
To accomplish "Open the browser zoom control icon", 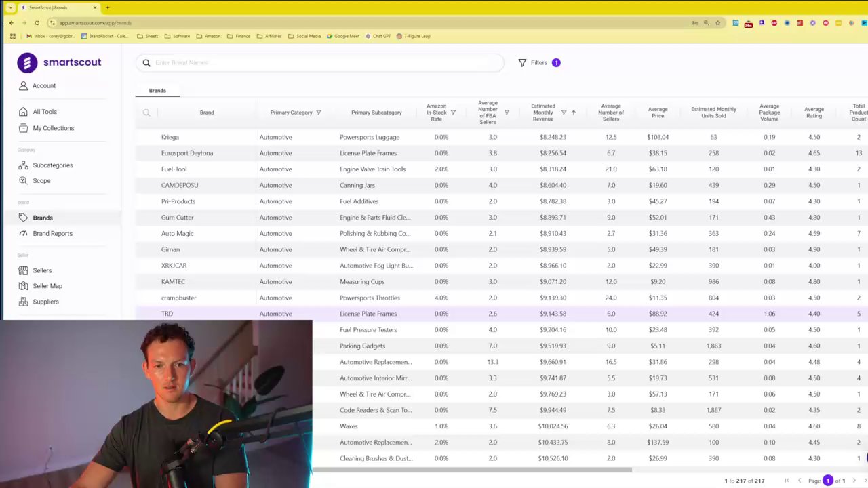I will pyautogui.click(x=706, y=23).
